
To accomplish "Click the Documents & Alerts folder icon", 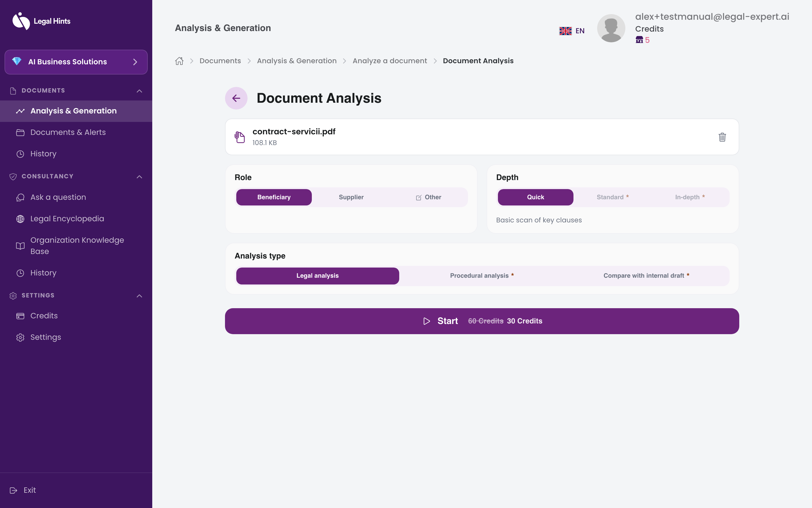I will click(x=21, y=132).
